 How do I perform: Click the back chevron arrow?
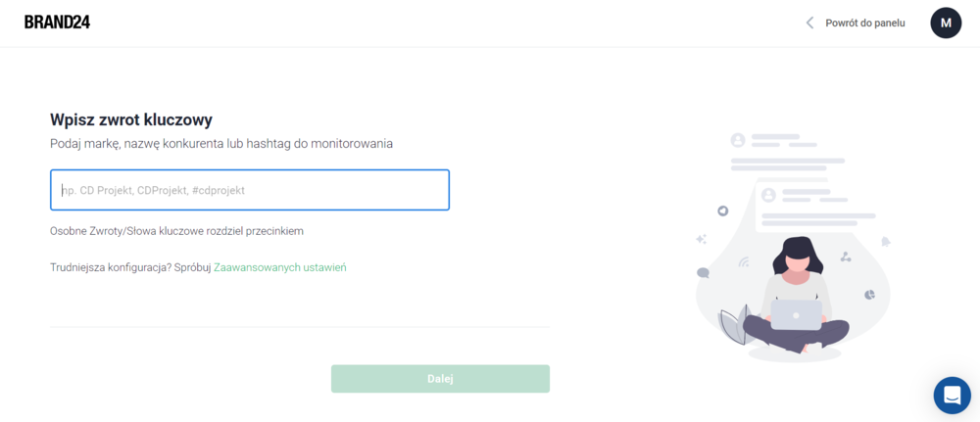(809, 23)
